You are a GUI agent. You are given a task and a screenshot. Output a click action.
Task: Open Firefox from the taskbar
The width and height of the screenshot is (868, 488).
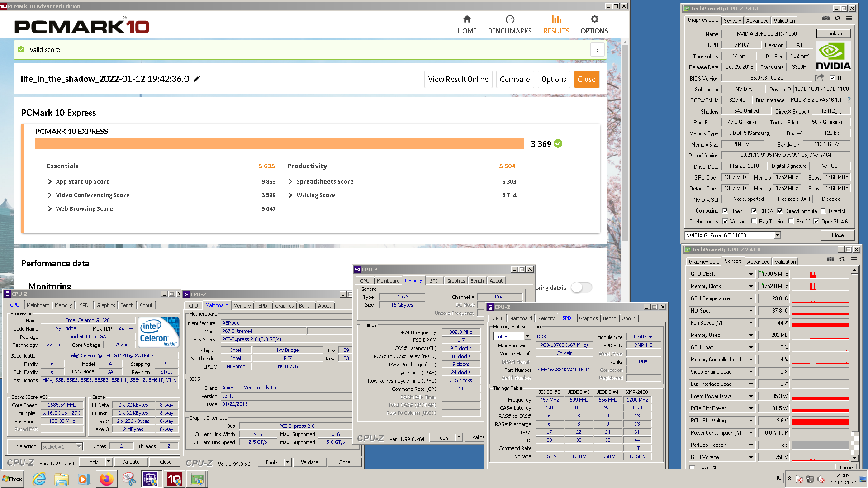[106, 479]
